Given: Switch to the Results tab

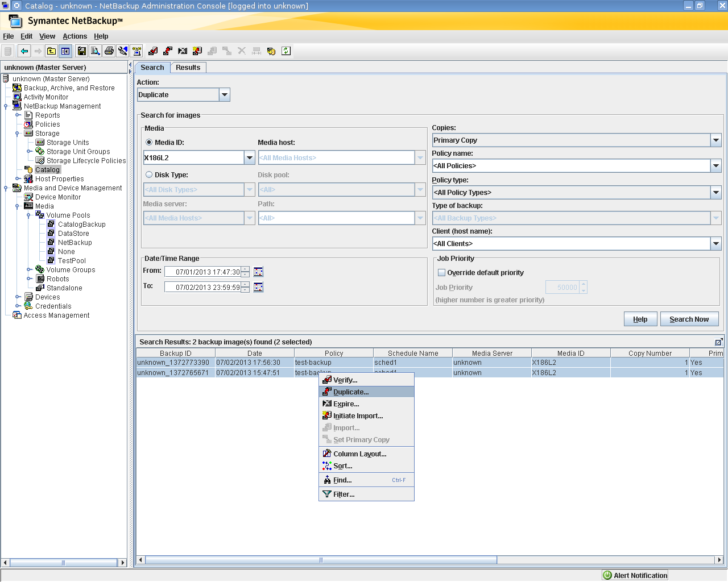Looking at the screenshot, I should (188, 68).
